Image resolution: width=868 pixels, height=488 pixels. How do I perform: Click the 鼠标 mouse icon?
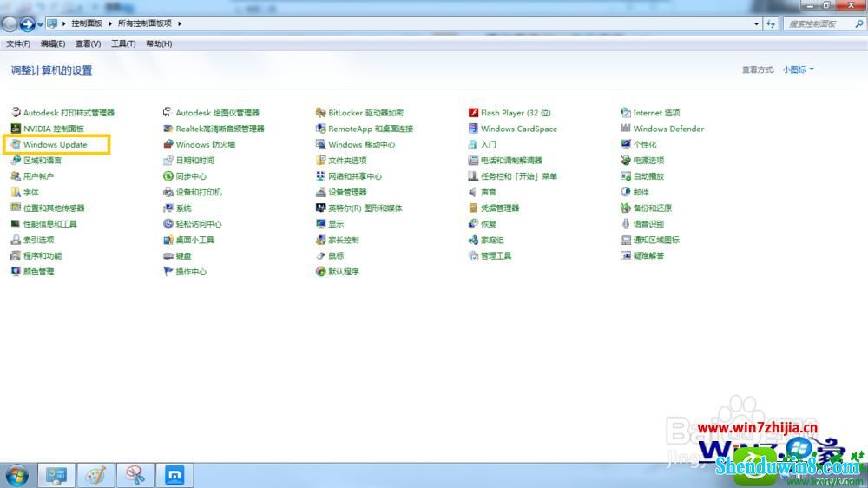(x=320, y=256)
